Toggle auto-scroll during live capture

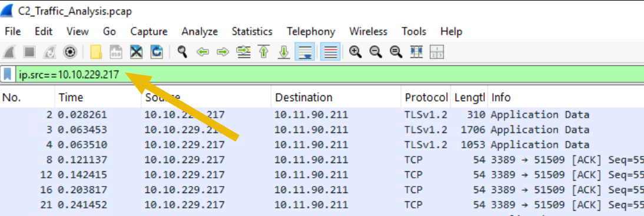(x=305, y=52)
